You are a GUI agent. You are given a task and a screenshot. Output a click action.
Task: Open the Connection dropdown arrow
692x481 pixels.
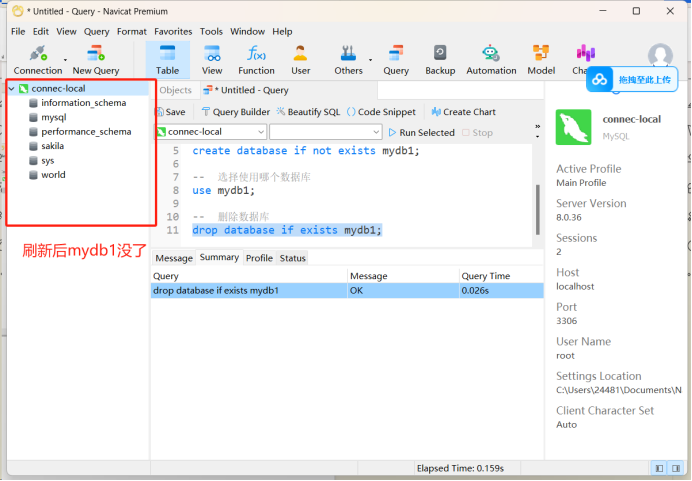(65, 60)
